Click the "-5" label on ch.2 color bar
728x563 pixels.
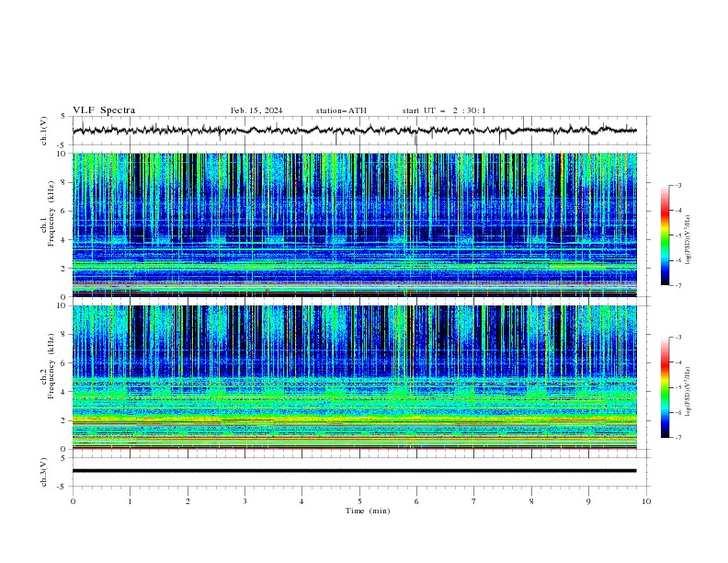[x=677, y=387]
